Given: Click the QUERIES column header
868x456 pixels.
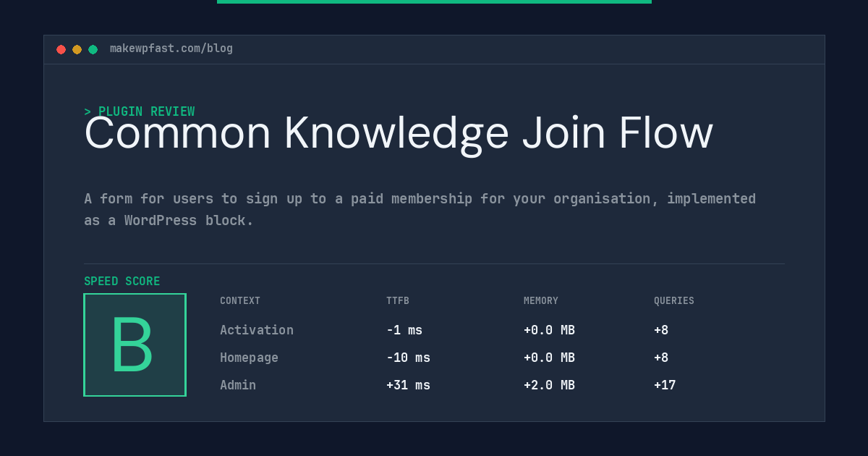Looking at the screenshot, I should [674, 301].
